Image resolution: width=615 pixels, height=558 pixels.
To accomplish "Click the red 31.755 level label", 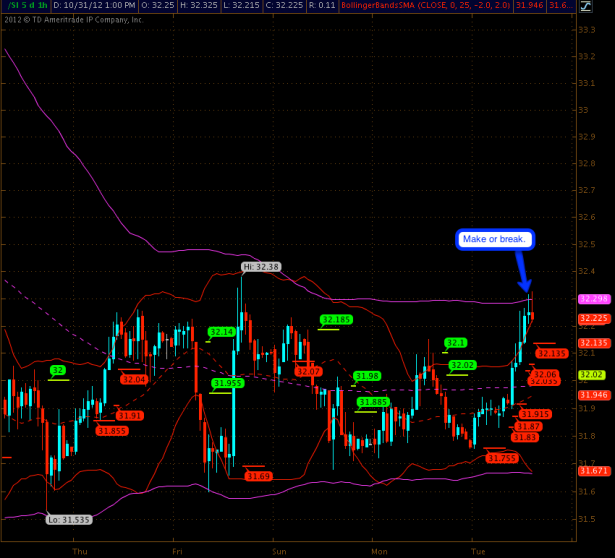I will (502, 458).
